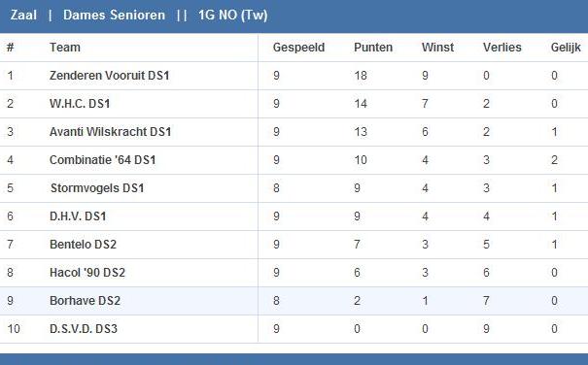Select Hacol '90 DS2 team
This screenshot has height=365, width=588.
87,273
